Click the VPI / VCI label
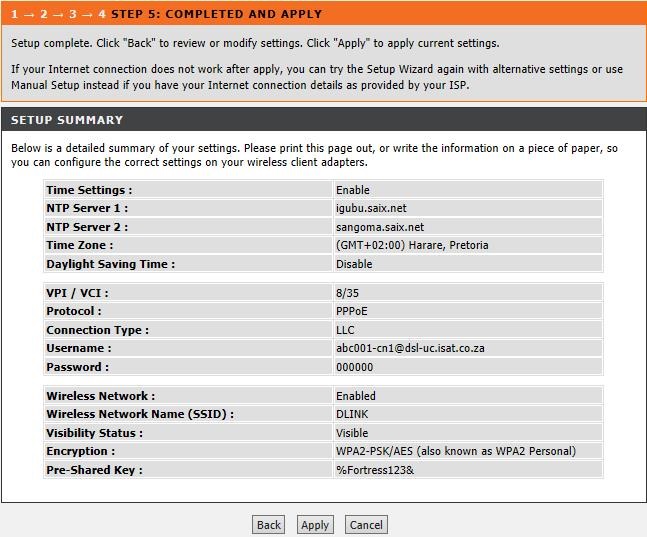The height and width of the screenshot is (537, 647). point(77,293)
